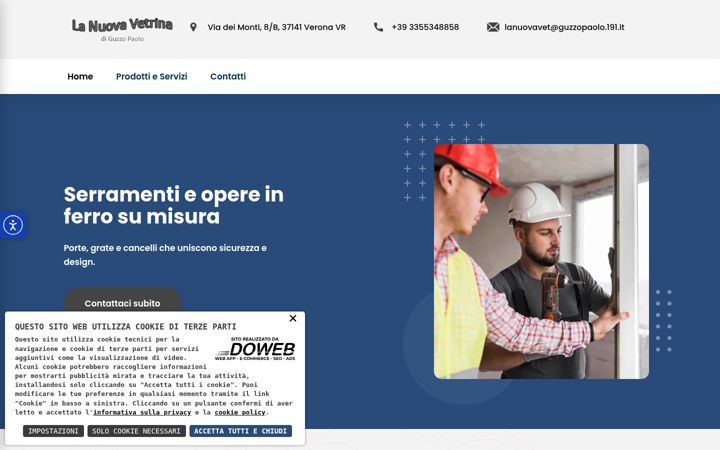Click the map pin location icon
This screenshot has height=450, width=720.
click(x=193, y=27)
